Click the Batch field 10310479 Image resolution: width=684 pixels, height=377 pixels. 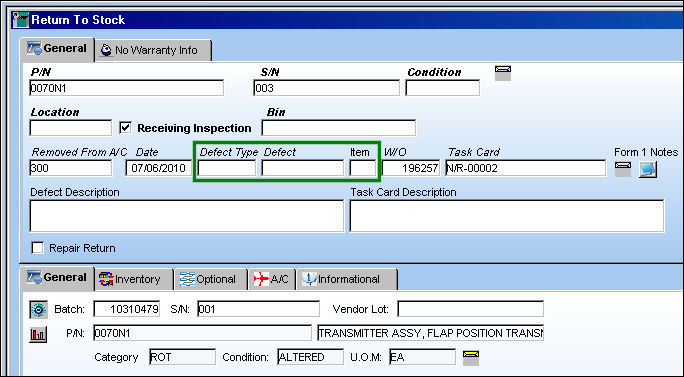pos(127,309)
